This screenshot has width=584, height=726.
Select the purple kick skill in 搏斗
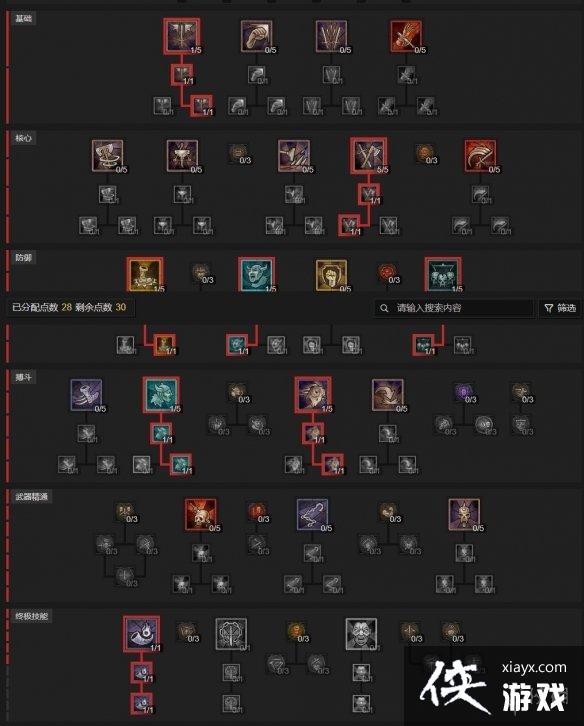[x=86, y=395]
